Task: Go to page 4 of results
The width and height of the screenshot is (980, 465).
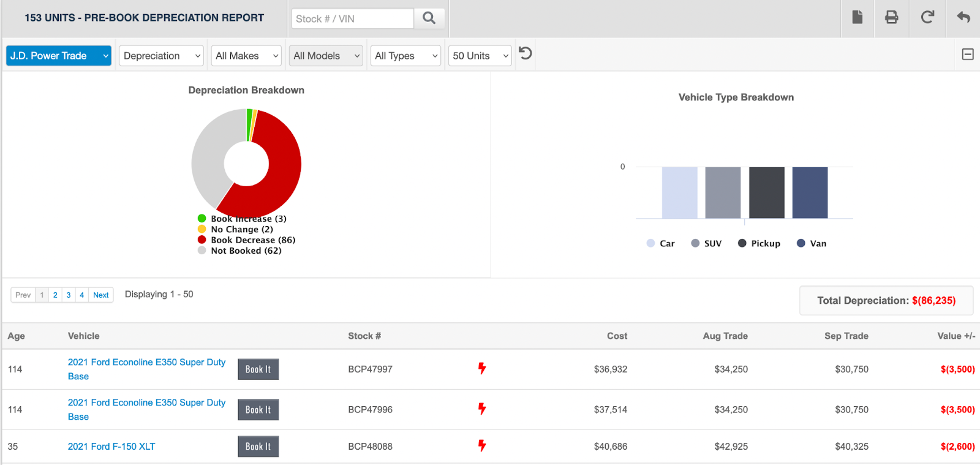Action: [x=82, y=295]
